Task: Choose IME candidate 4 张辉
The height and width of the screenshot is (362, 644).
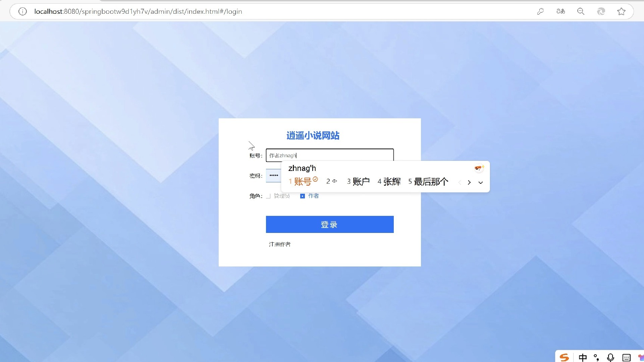Action: [x=389, y=181]
